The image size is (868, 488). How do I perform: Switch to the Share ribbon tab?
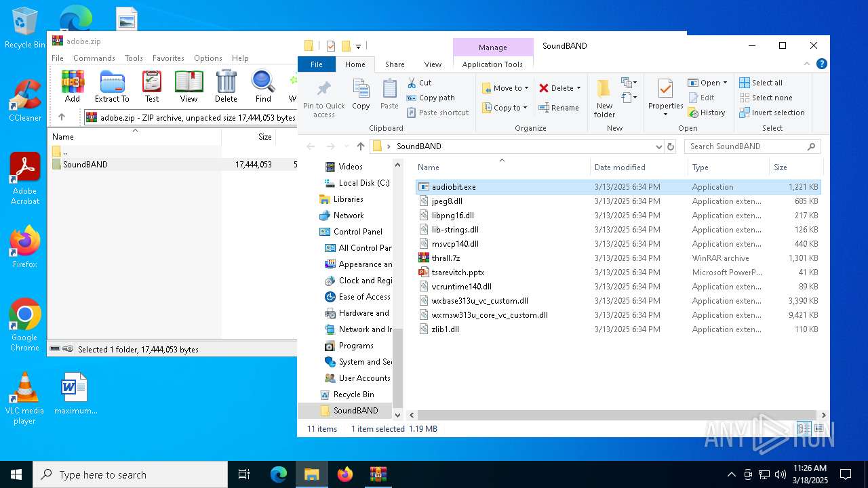point(395,64)
